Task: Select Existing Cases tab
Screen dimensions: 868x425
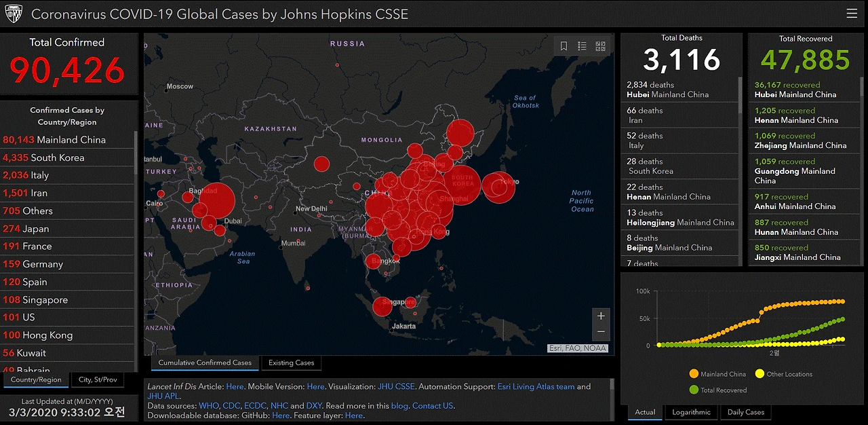Action: (292, 363)
